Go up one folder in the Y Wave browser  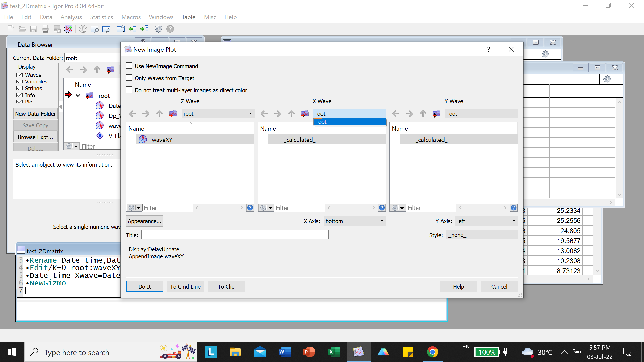(x=423, y=114)
